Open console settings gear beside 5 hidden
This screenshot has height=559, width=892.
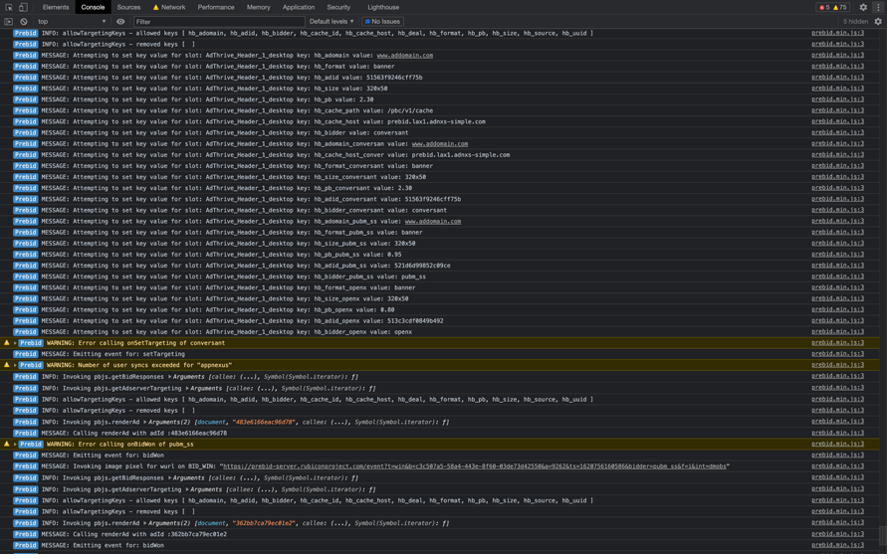[880, 21]
